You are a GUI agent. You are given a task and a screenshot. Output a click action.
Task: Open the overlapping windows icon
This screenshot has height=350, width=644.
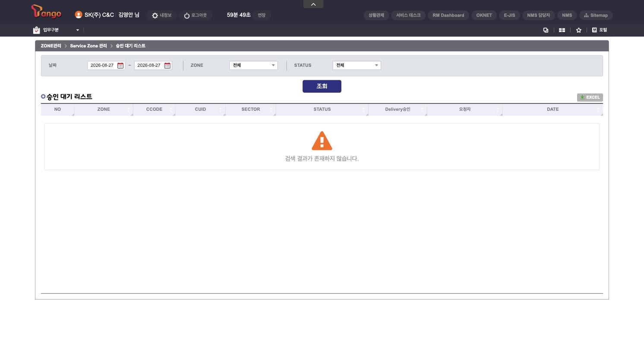tap(546, 30)
